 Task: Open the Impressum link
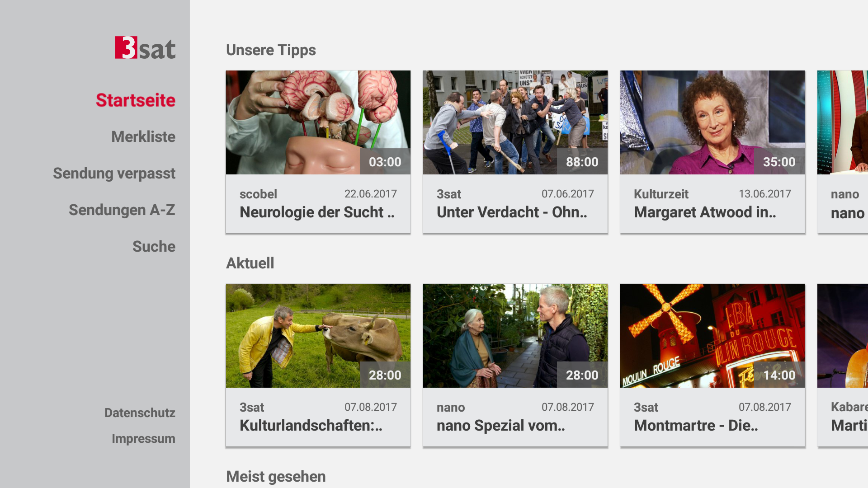tap(143, 439)
